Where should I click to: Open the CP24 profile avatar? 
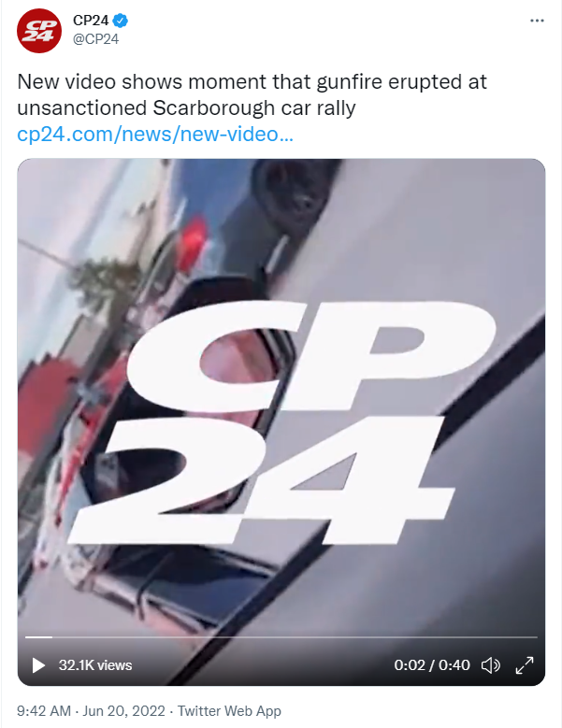click(39, 31)
